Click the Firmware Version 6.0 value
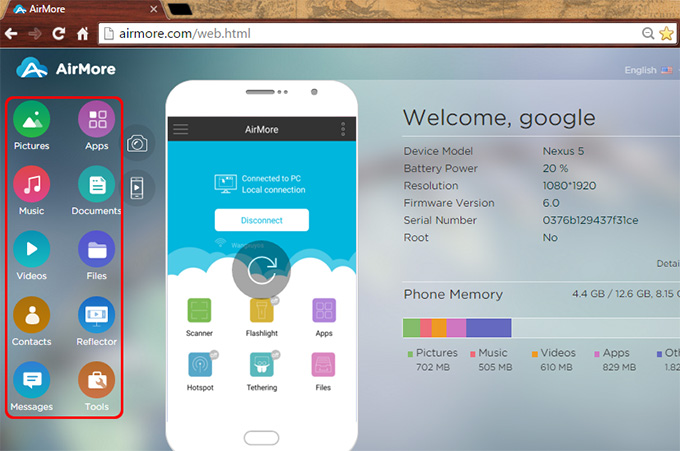 click(551, 203)
